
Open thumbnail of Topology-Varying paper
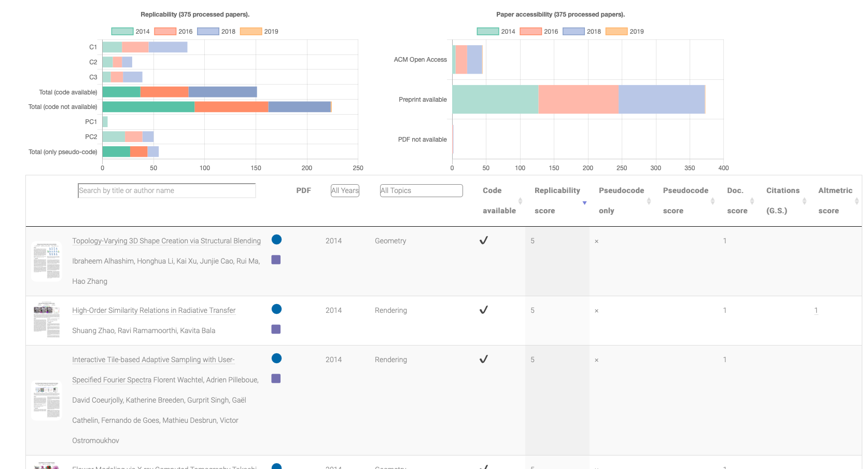47,261
